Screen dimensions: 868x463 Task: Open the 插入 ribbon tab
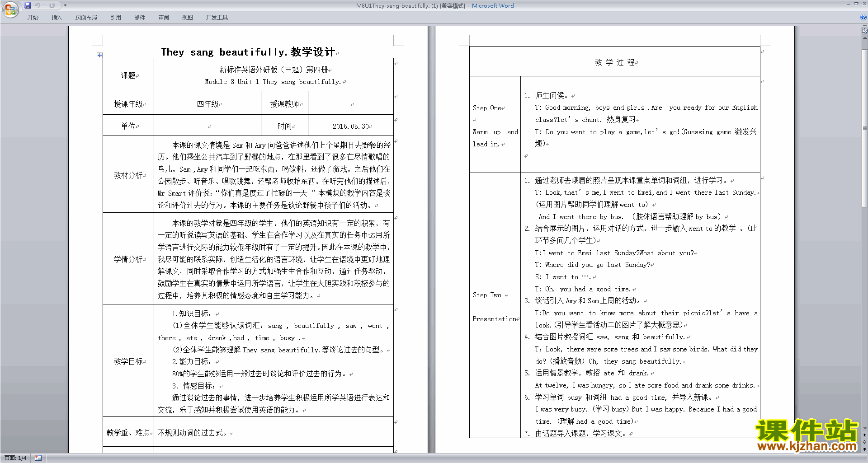pyautogui.click(x=57, y=18)
